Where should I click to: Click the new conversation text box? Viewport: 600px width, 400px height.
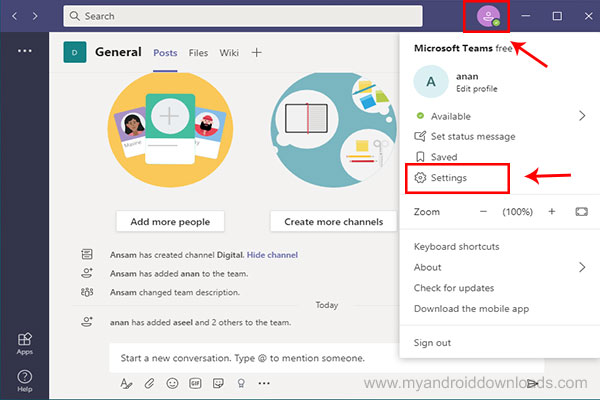click(x=254, y=358)
